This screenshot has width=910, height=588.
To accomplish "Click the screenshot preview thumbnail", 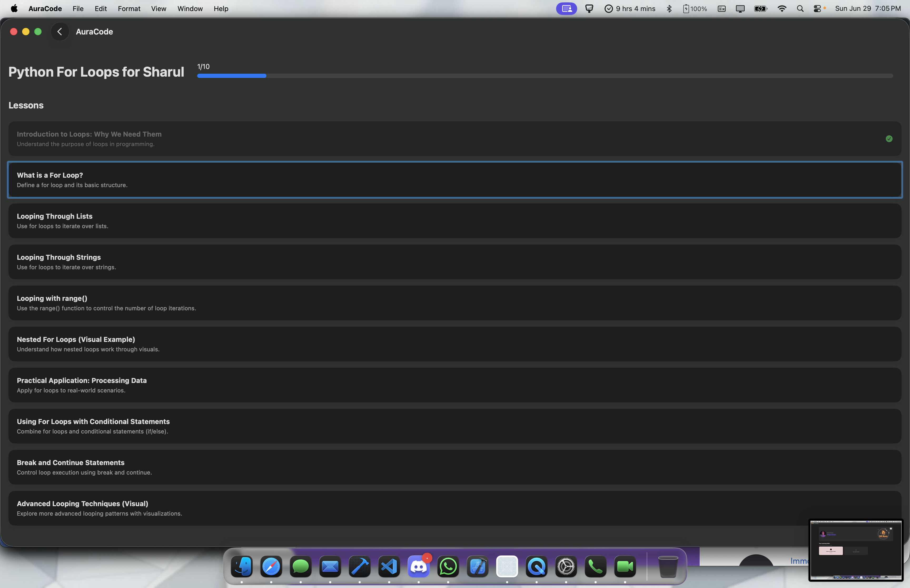I will click(x=855, y=550).
